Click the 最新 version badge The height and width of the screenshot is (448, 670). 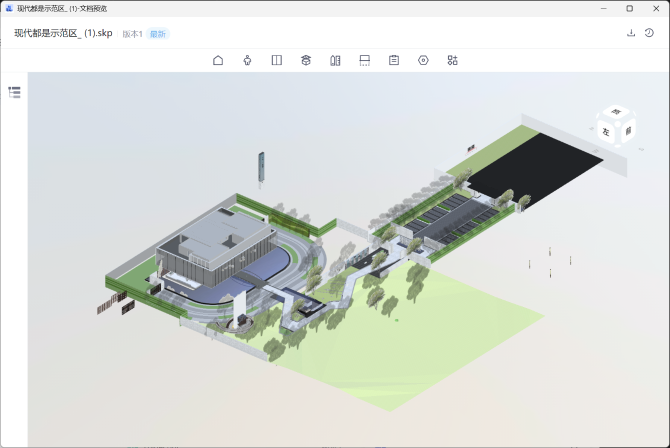(x=158, y=34)
